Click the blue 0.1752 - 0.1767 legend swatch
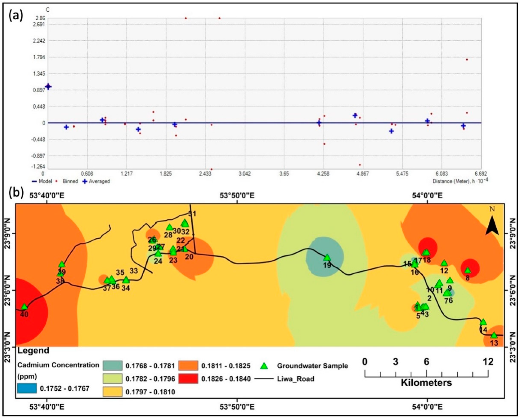The width and height of the screenshot is (521, 420). click(x=27, y=388)
